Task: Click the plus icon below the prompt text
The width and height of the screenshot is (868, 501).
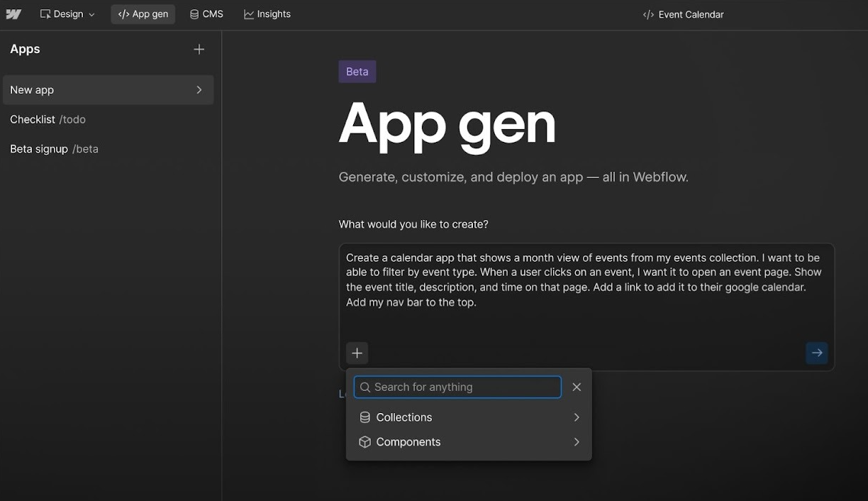Action: click(357, 353)
